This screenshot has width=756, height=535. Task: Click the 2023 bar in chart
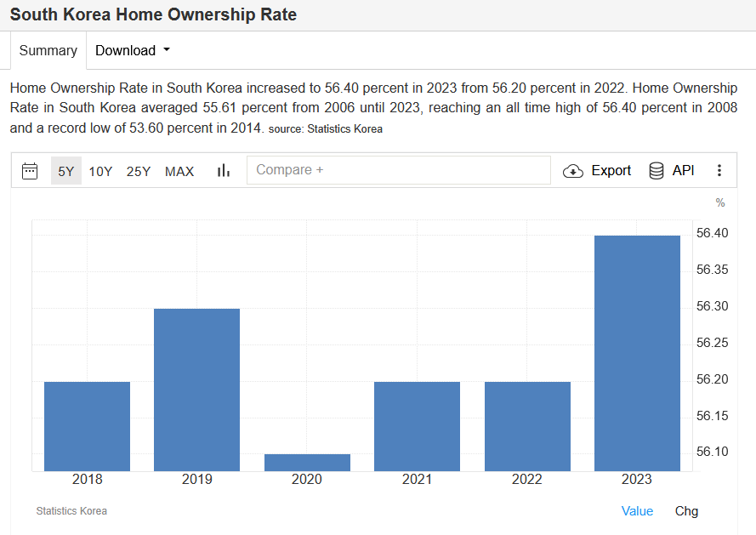[x=637, y=353]
